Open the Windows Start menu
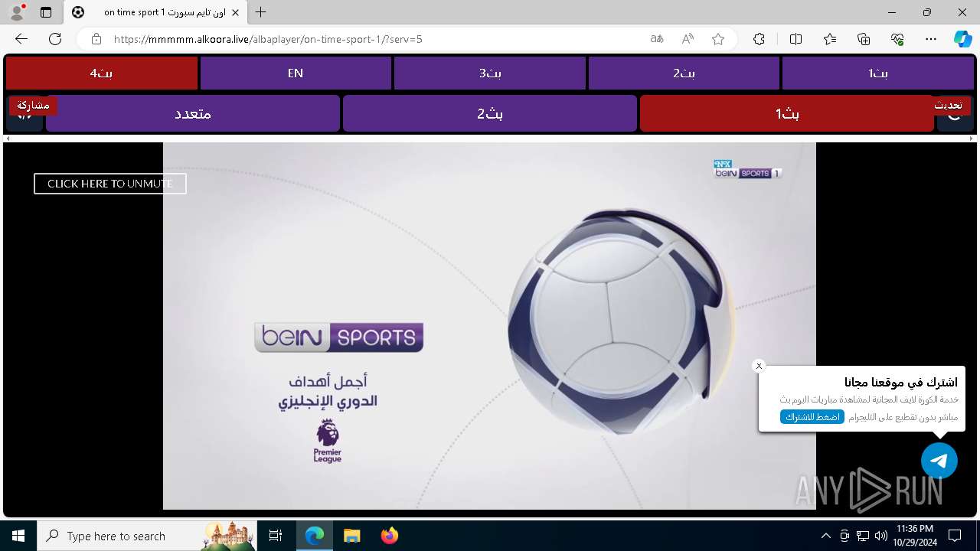The height and width of the screenshot is (551, 980). click(18, 536)
